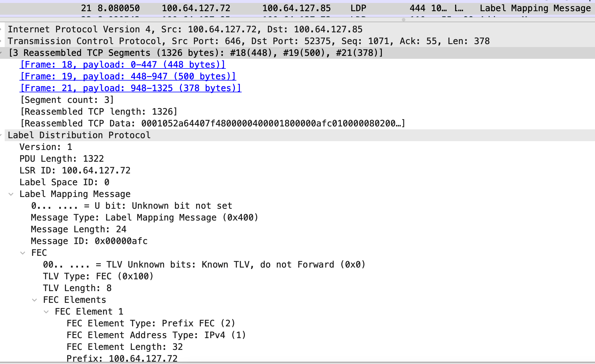The height and width of the screenshot is (364, 595).
Task: Select the Transmission Control Protocol row
Action: pos(297,41)
